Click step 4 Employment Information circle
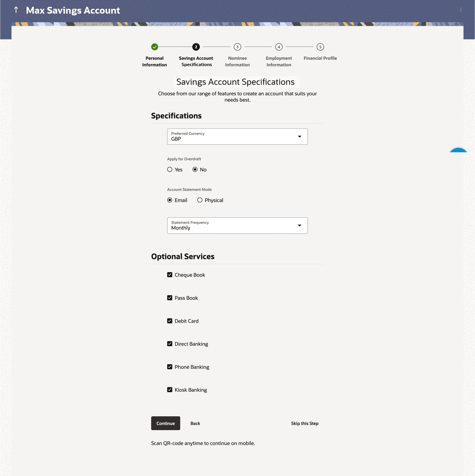 pyautogui.click(x=279, y=47)
